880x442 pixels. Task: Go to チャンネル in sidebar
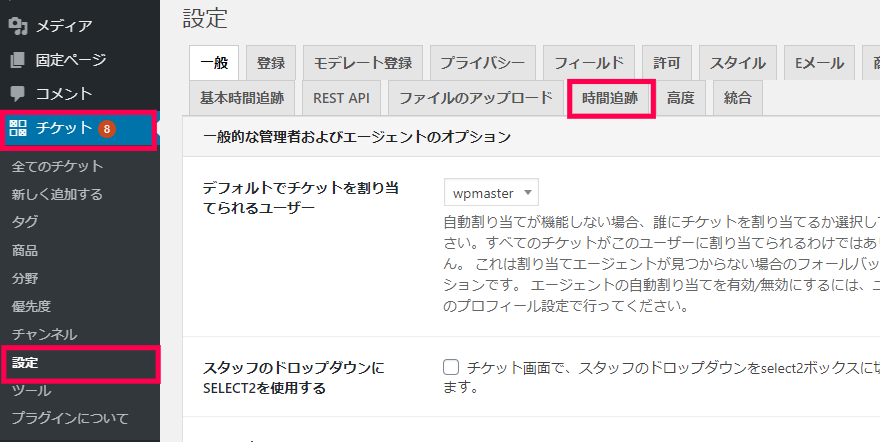[44, 334]
